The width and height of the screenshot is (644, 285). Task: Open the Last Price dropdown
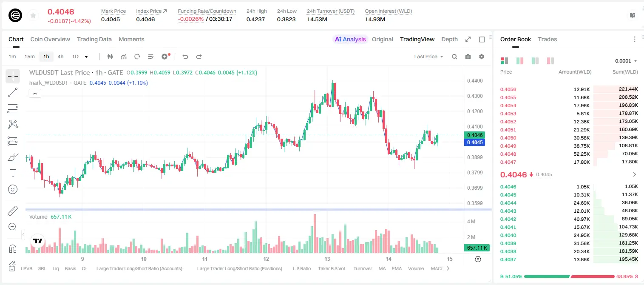428,57
